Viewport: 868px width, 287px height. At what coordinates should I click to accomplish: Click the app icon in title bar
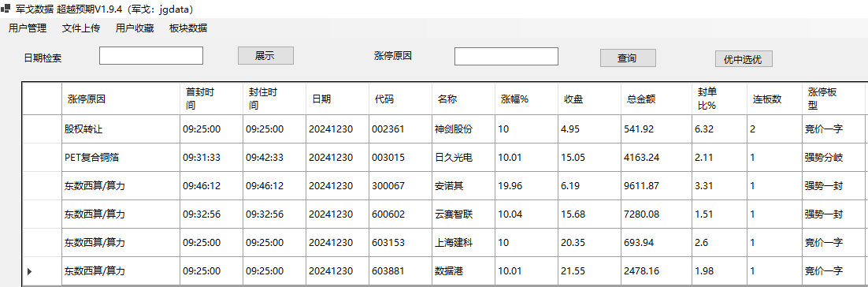point(6,9)
